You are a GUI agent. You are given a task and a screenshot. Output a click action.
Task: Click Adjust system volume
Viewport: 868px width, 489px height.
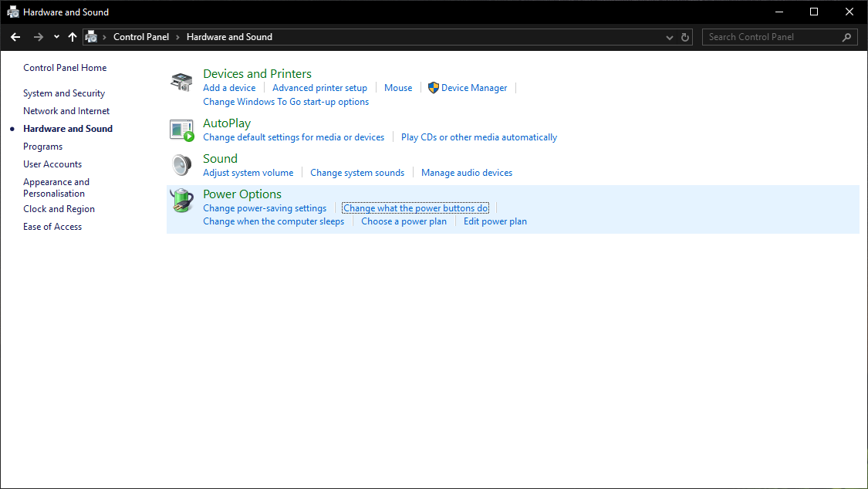[x=248, y=172]
